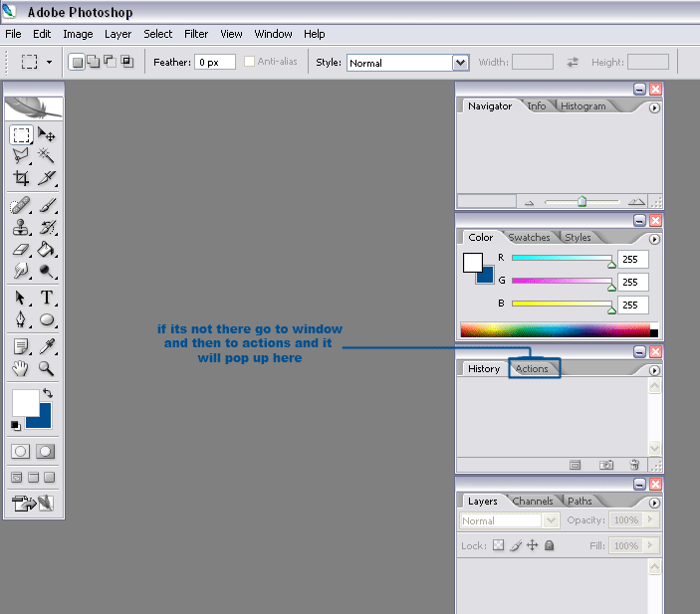The image size is (700, 614).
Task: Swap foreground and background colors
Action: (47, 394)
